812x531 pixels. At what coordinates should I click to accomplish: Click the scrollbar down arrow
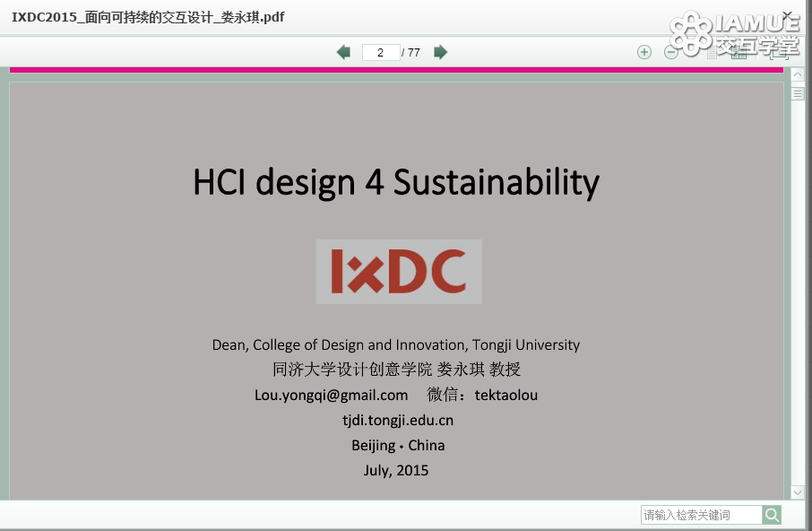798,492
